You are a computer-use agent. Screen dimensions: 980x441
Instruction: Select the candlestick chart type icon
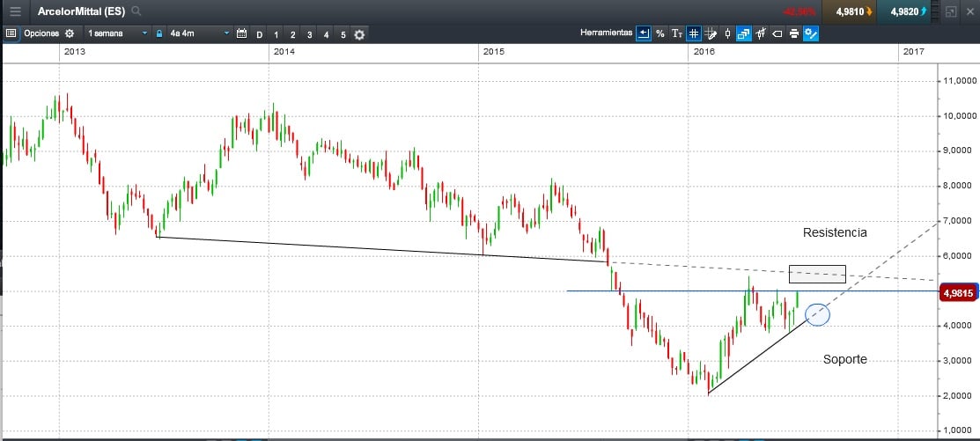click(727, 33)
